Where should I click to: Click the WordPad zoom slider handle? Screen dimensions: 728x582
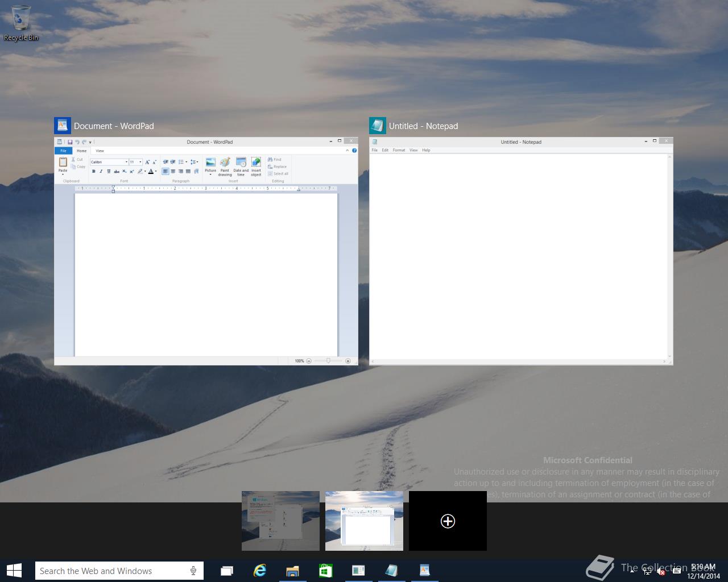pyautogui.click(x=328, y=361)
